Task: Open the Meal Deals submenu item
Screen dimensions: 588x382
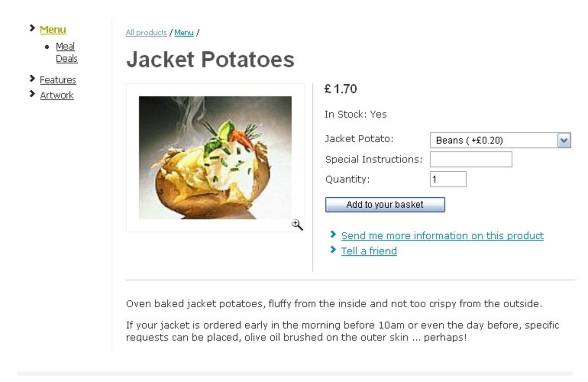Action: [x=66, y=52]
